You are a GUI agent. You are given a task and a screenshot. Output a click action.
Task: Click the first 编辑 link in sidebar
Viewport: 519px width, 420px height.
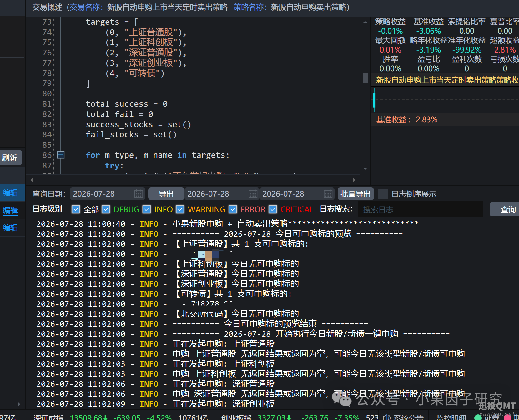pyautogui.click(x=10, y=193)
